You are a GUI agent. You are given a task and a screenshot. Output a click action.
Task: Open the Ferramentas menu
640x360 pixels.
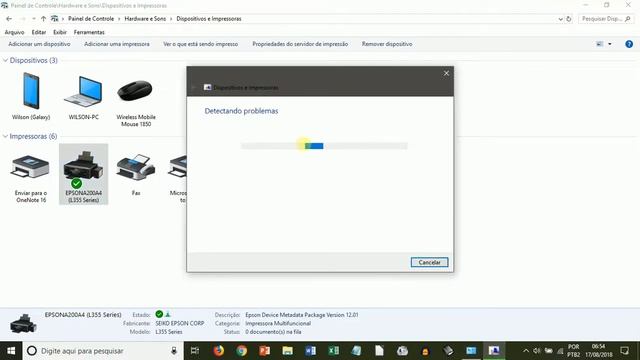pyautogui.click(x=89, y=32)
